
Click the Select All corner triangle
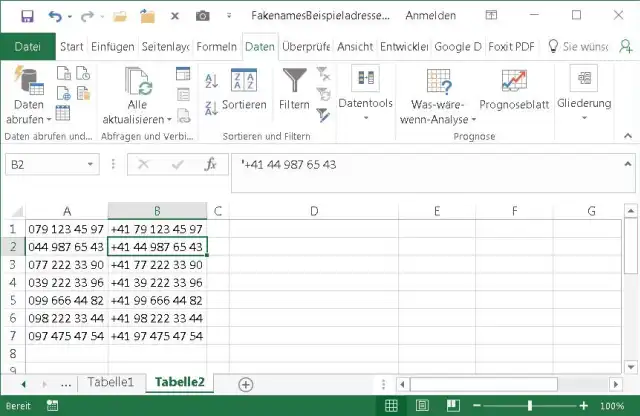click(17, 211)
